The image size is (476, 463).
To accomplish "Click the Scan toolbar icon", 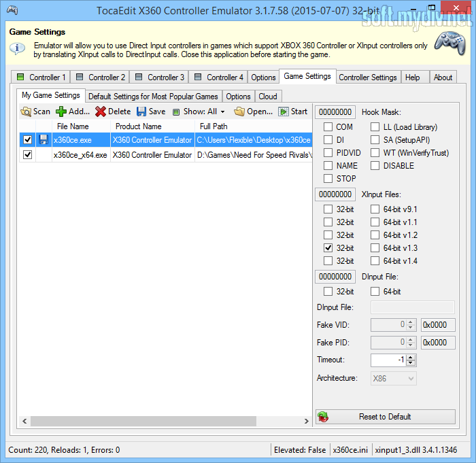I will click(26, 112).
